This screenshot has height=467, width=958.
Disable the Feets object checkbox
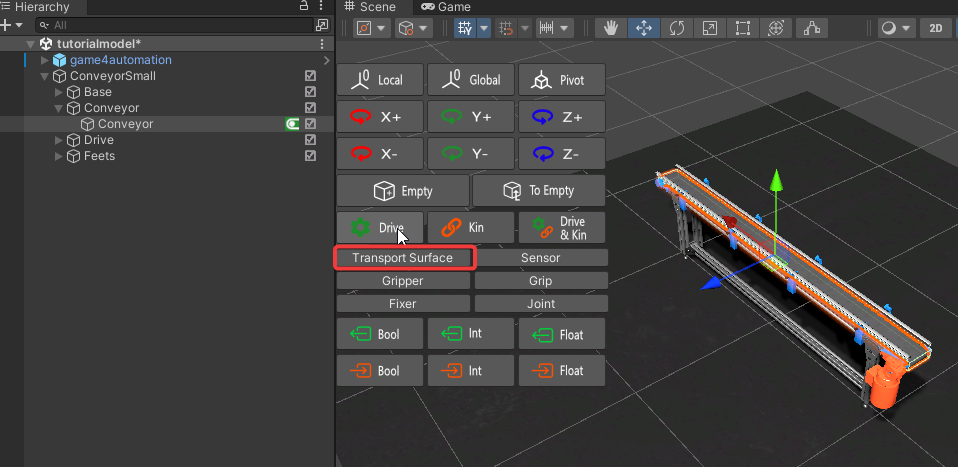click(x=310, y=156)
